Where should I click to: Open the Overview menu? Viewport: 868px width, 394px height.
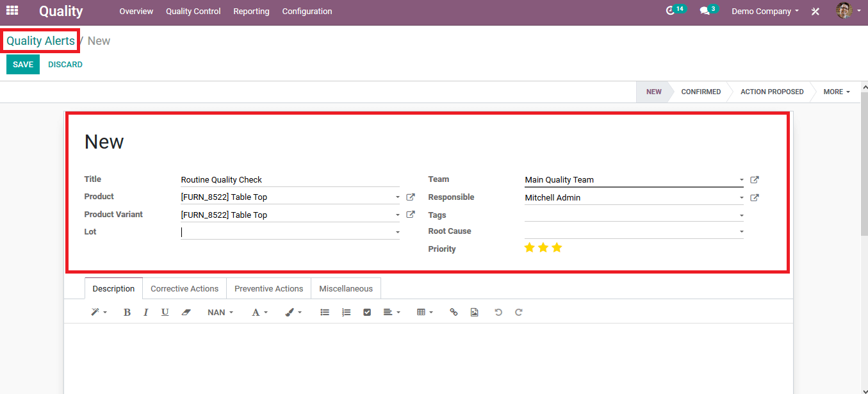(136, 12)
